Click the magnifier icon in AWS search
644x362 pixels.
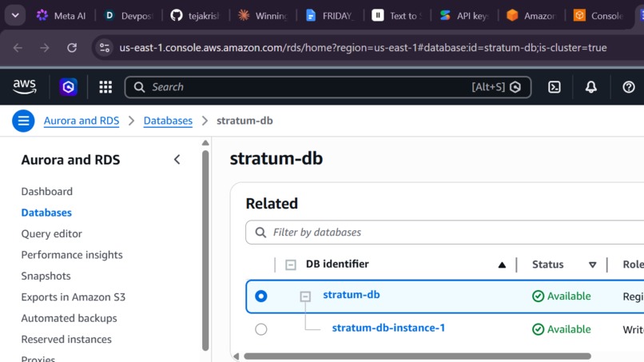139,87
